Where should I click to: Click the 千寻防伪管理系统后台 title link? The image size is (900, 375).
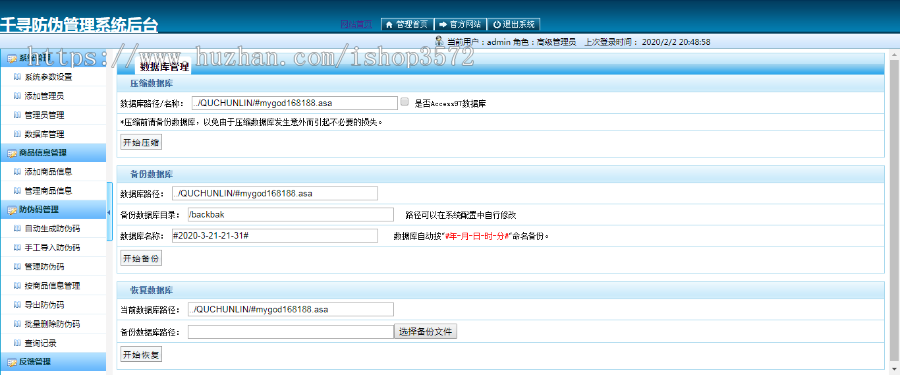click(x=79, y=25)
